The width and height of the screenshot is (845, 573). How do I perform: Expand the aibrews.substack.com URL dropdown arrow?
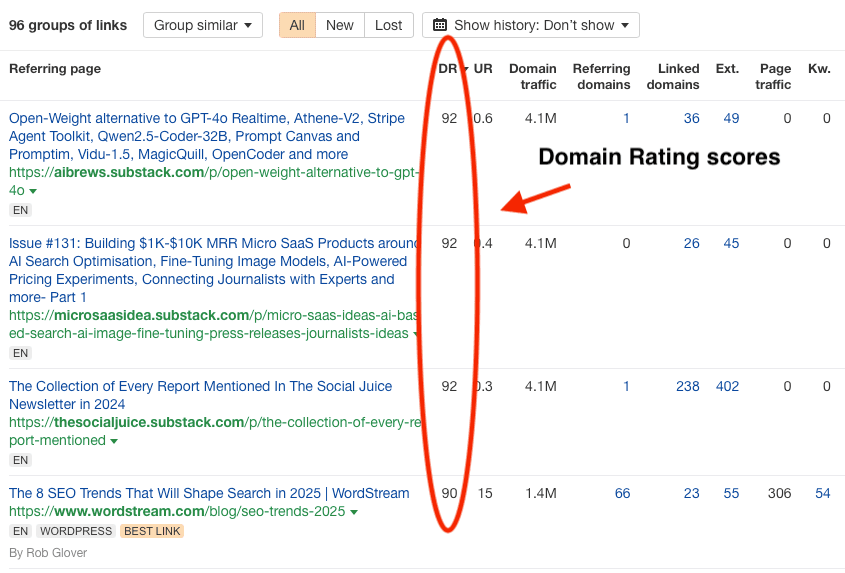point(33,191)
